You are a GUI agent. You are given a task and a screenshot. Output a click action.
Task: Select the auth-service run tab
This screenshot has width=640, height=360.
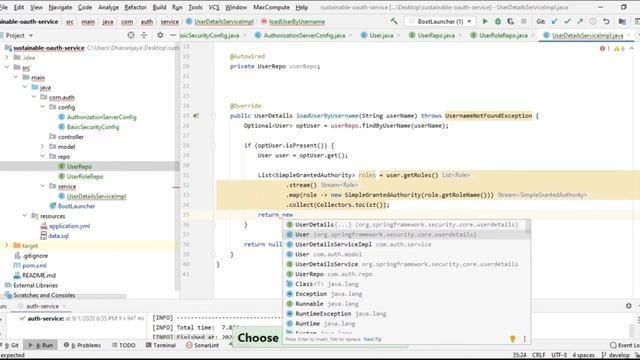[42, 306]
